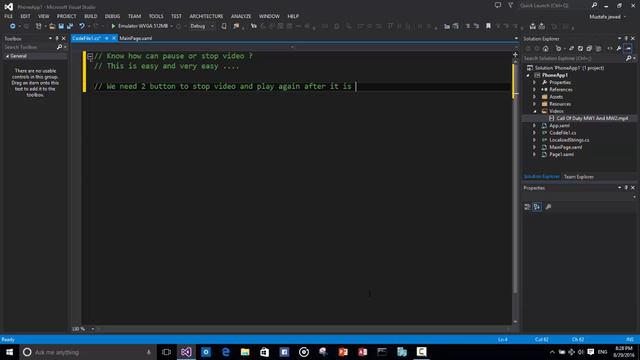The height and width of the screenshot is (360, 640).
Task: Open the FILE menu
Action: [x=8, y=16]
